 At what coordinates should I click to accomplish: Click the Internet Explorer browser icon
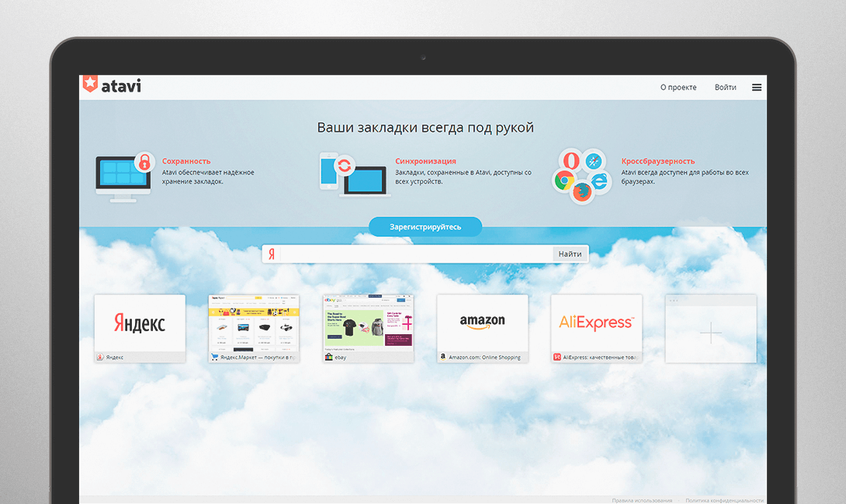599,180
